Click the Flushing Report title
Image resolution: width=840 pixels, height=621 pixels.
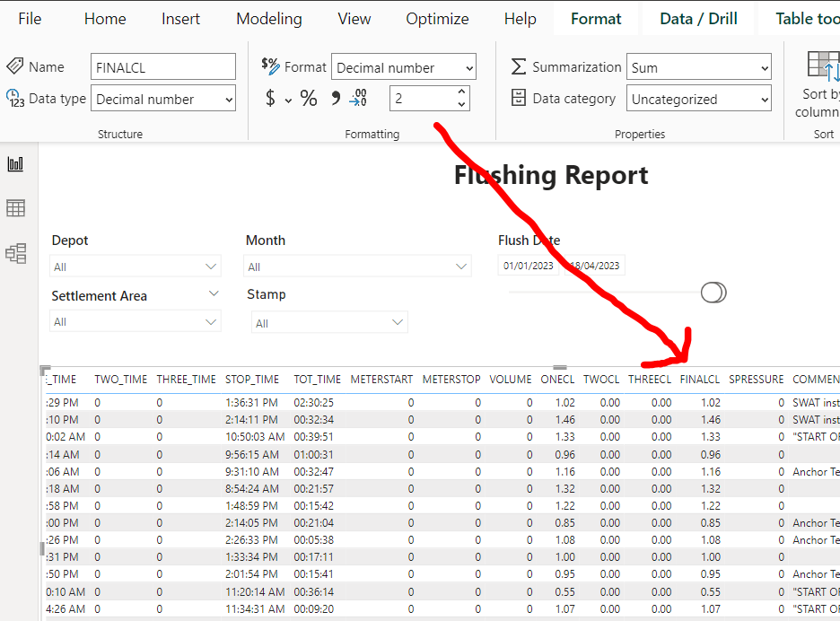(x=551, y=175)
